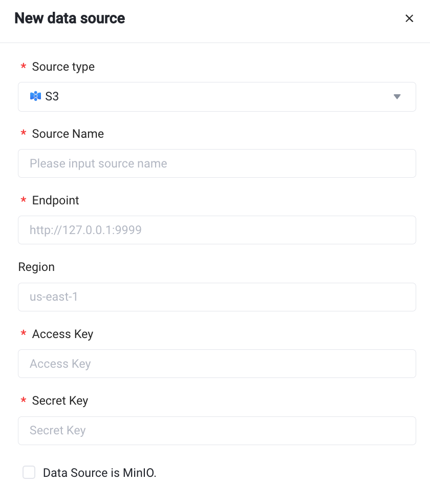Image resolution: width=430 pixels, height=504 pixels.
Task: Select the S3 value text in Source type
Action: (x=52, y=96)
